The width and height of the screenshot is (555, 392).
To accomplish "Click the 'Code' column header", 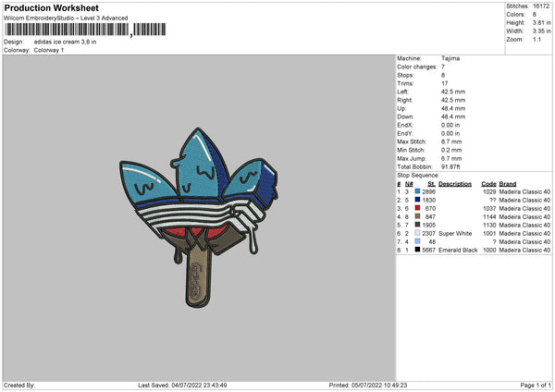I will tap(488, 184).
